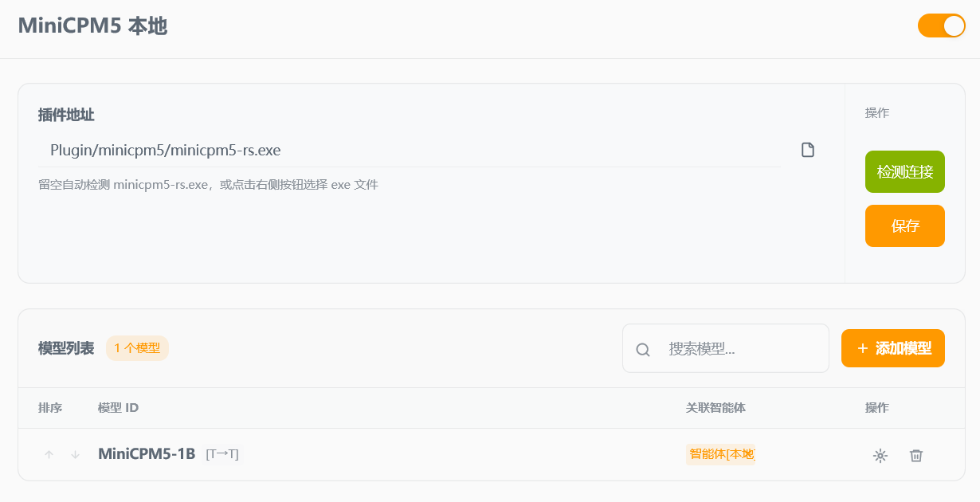Click the MiniCPM5 本地 page title
Image resolution: width=980 pixels, height=502 pixels.
tap(92, 25)
